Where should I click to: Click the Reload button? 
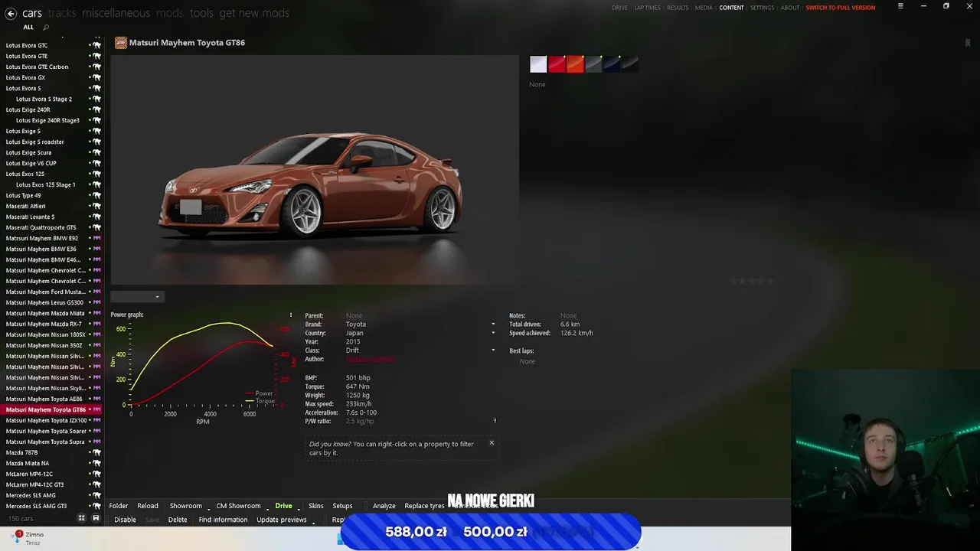(148, 506)
